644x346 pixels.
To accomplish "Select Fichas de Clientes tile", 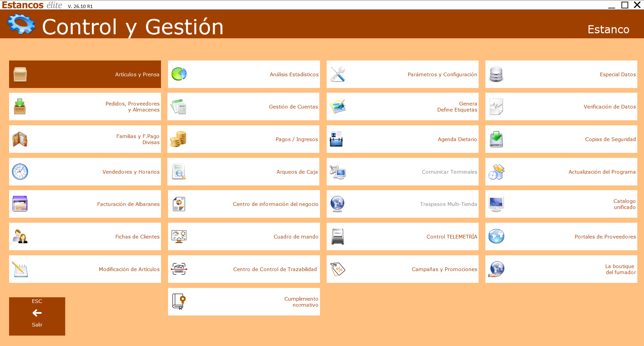I will (85, 236).
